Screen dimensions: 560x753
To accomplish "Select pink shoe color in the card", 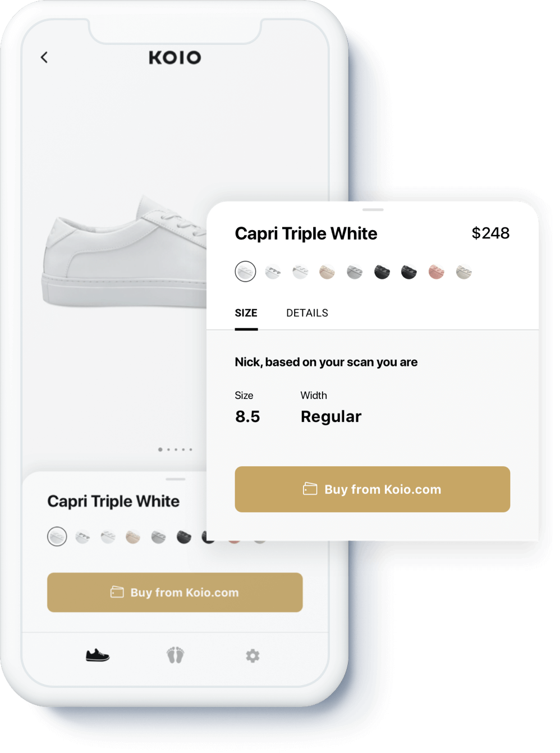I will click(437, 272).
